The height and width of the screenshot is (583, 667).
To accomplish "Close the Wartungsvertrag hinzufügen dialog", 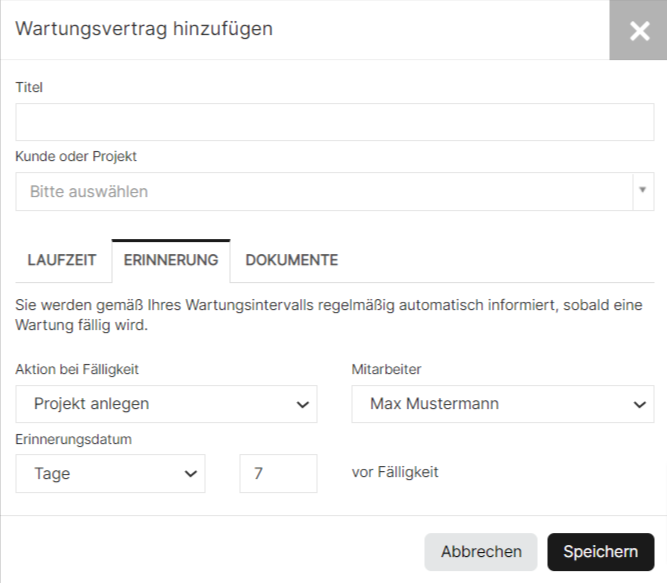I will pos(638,30).
